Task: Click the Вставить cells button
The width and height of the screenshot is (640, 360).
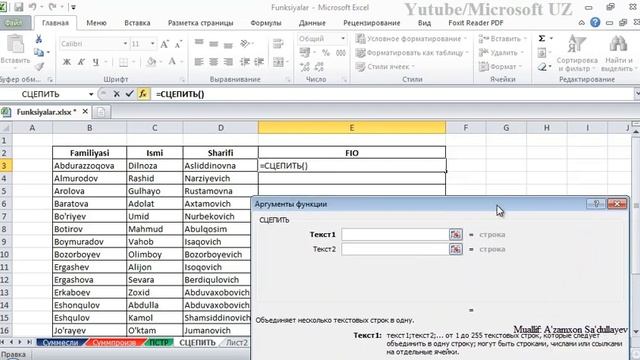Action: (x=502, y=39)
